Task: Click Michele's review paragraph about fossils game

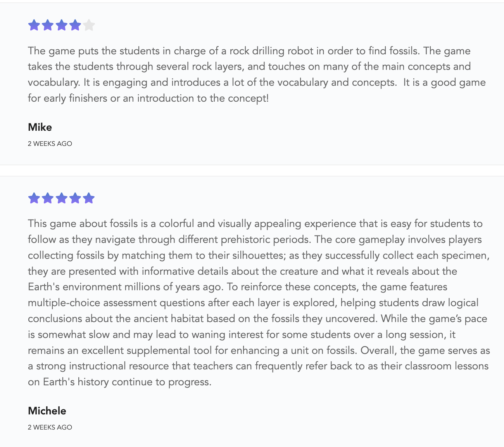Action: point(259,303)
